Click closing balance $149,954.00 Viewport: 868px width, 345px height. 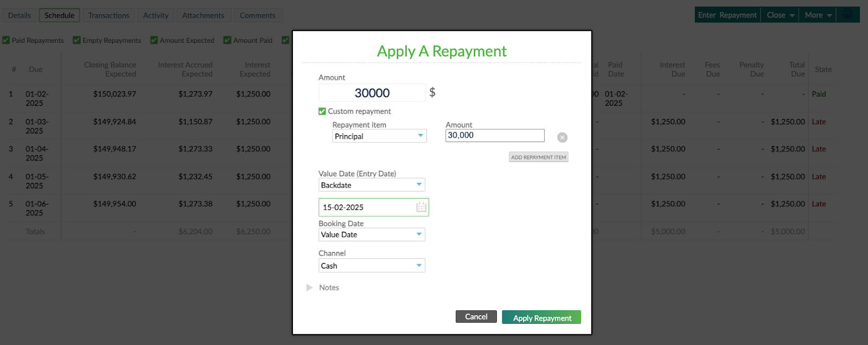click(114, 204)
